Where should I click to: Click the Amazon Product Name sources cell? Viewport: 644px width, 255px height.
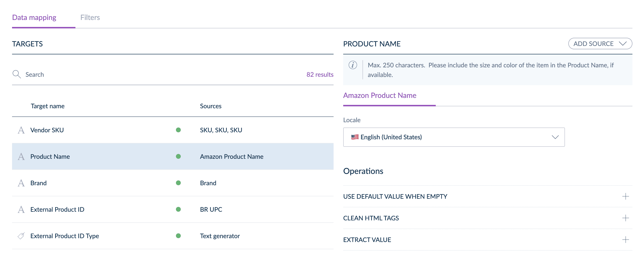click(232, 156)
